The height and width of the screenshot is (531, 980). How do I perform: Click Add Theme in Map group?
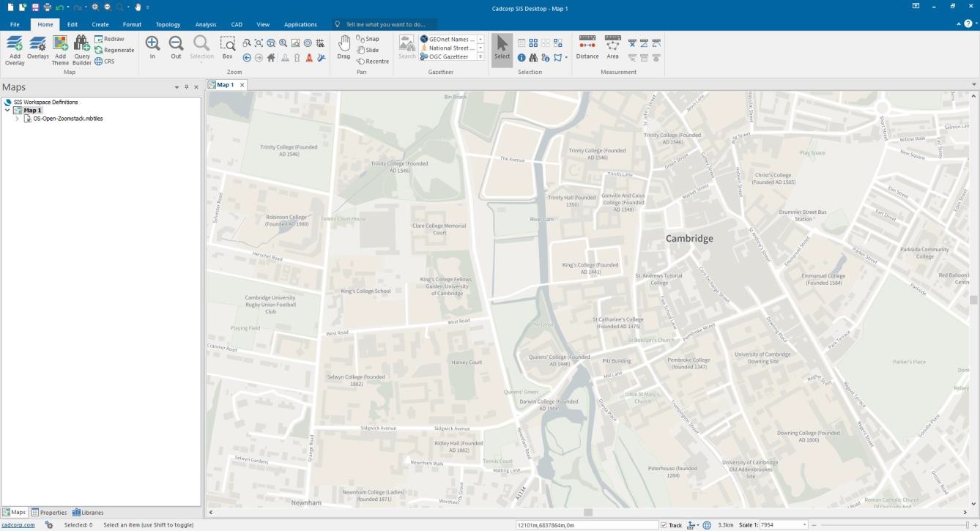click(60, 50)
